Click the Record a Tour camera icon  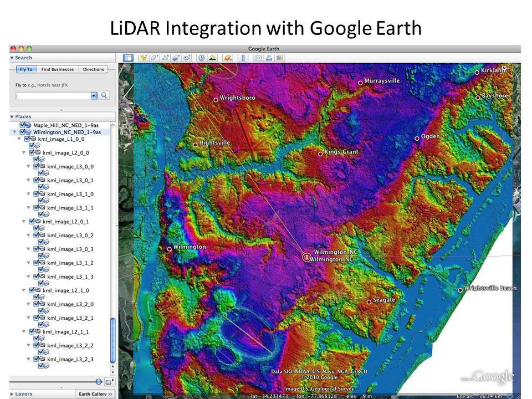pos(187,58)
